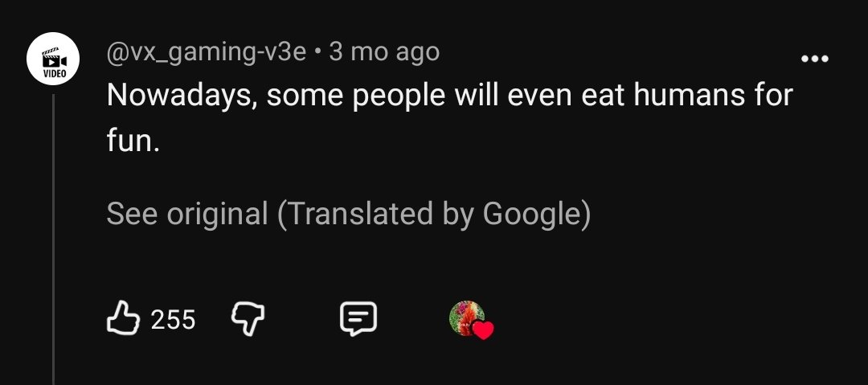The height and width of the screenshot is (385, 868).
Task: Like the comment with thumbs up icon
Action: click(x=122, y=318)
